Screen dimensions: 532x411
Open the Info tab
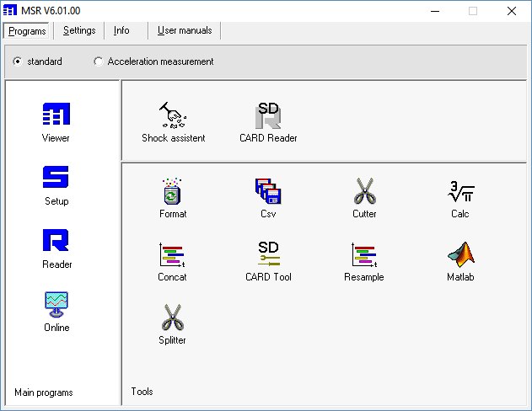click(121, 30)
